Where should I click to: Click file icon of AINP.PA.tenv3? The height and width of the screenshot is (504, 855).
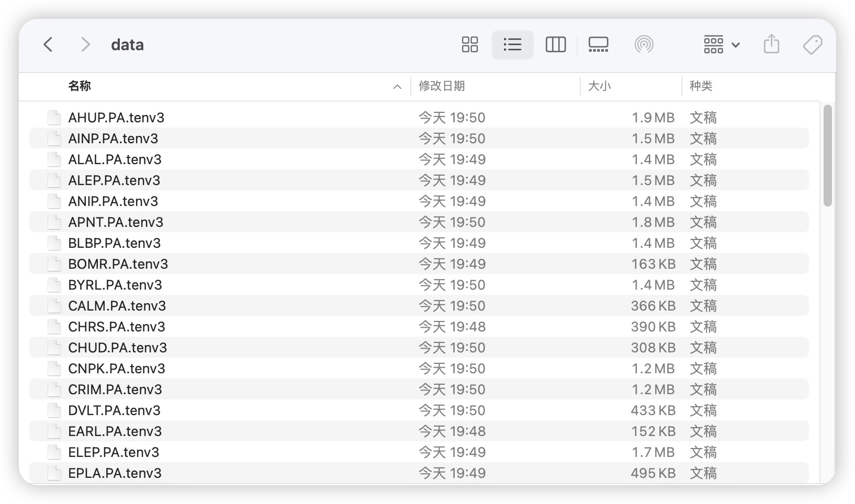54,139
